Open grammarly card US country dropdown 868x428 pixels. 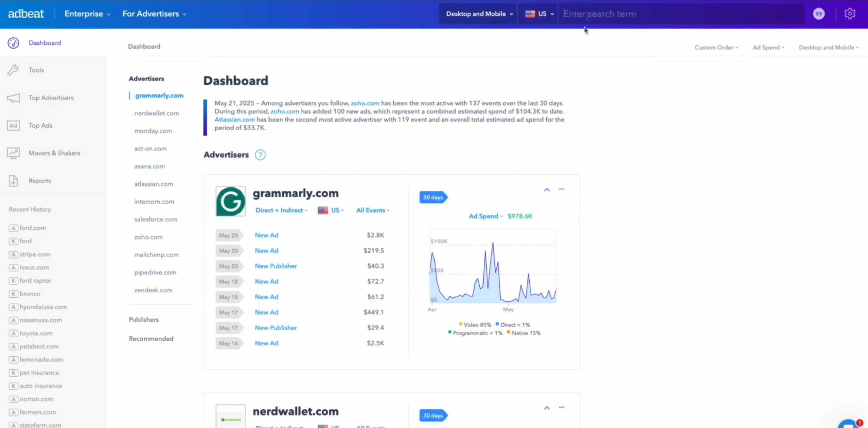click(x=331, y=210)
